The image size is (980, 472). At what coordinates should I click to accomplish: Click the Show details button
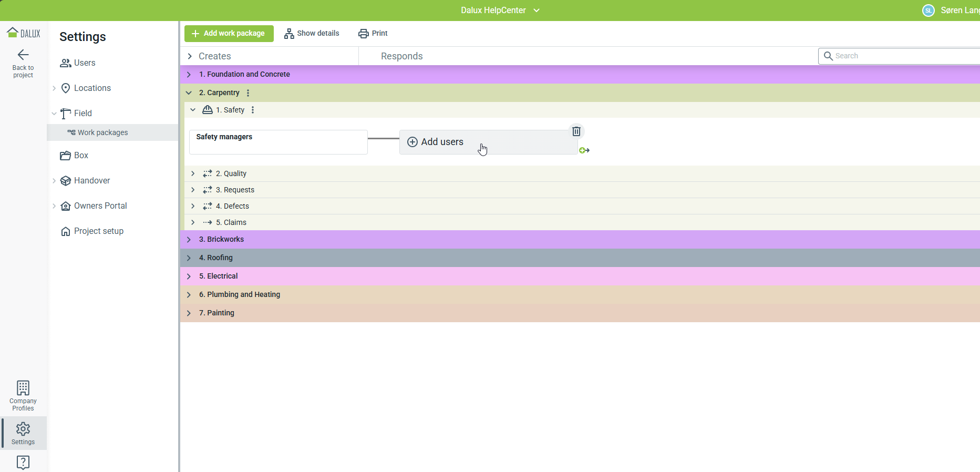pos(312,34)
